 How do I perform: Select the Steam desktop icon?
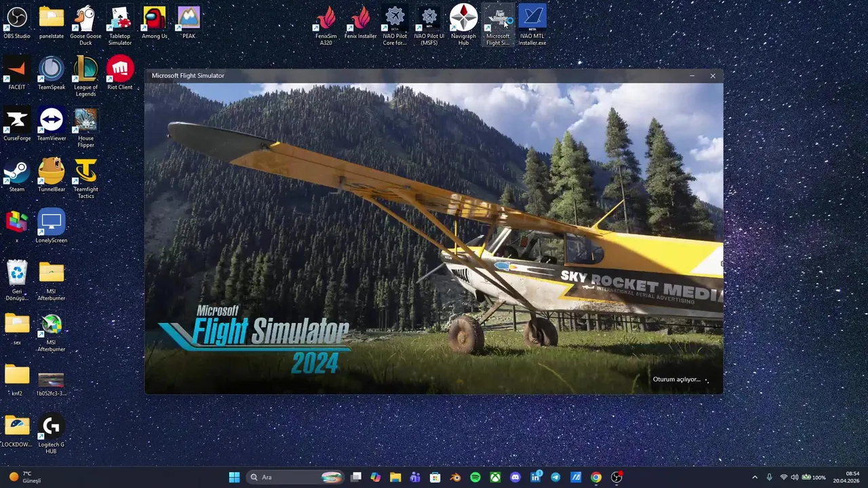17,175
